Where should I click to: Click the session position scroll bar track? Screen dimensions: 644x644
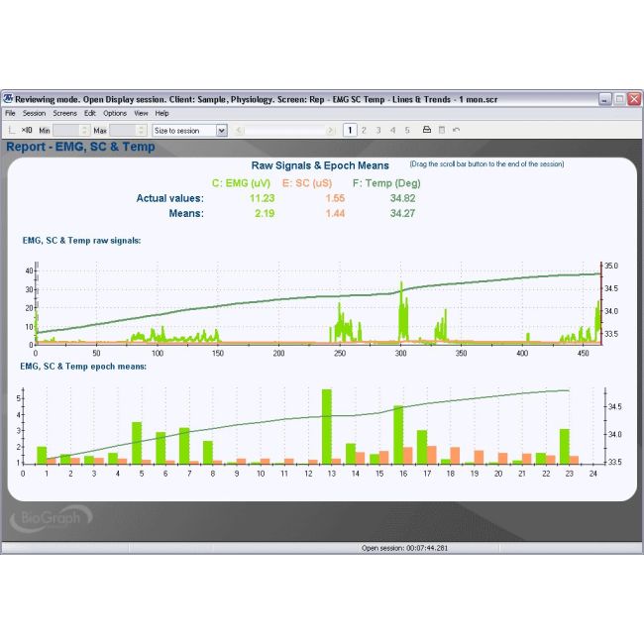pyautogui.click(x=285, y=131)
